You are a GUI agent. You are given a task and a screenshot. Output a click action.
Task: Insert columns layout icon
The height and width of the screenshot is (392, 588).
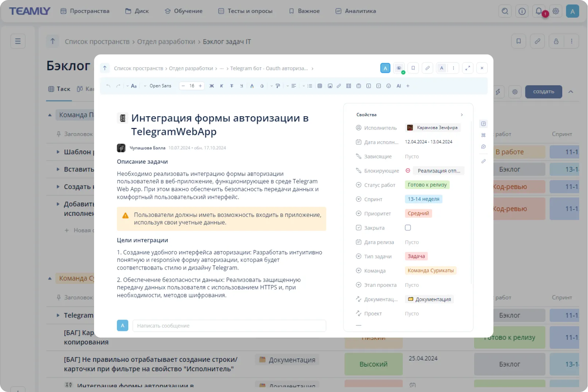pos(349,86)
